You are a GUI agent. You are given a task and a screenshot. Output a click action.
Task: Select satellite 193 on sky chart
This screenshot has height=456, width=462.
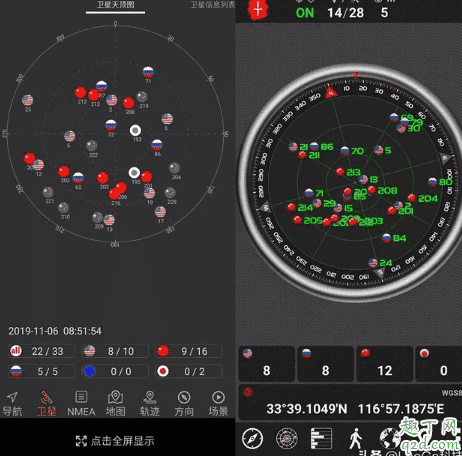[x=135, y=130]
